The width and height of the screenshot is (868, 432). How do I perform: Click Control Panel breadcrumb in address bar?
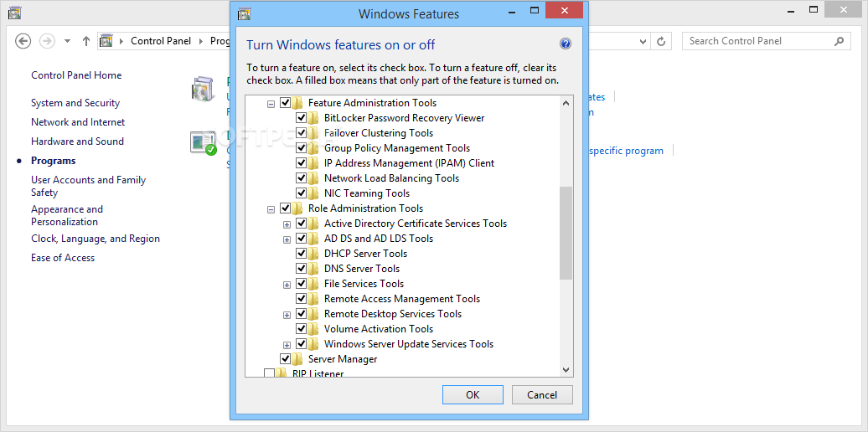coord(161,41)
